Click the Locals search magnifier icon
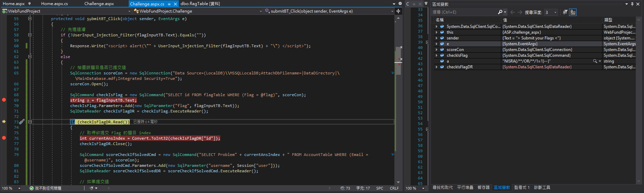Viewport: 644px width, 193px height. coord(500,12)
